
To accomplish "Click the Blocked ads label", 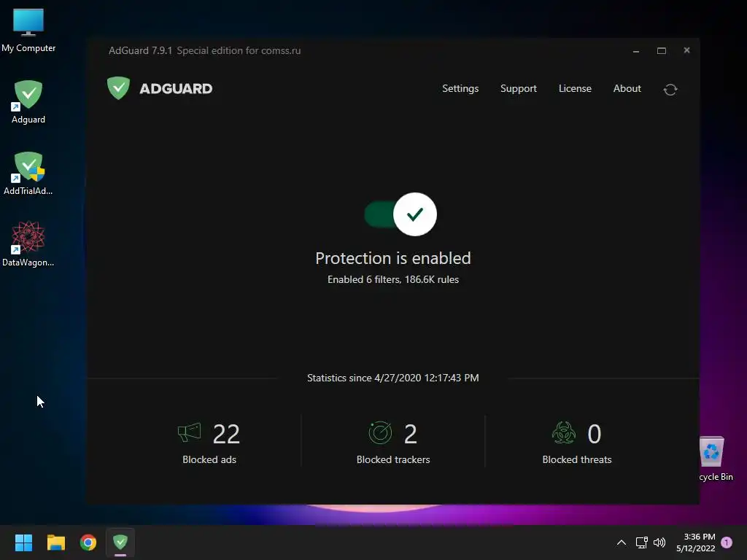I will pos(209,459).
